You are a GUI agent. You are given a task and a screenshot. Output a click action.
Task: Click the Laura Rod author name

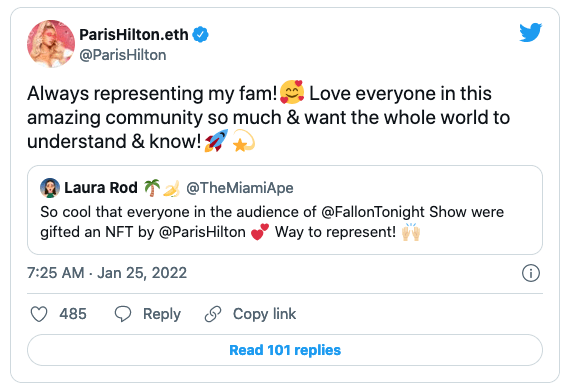click(x=101, y=188)
